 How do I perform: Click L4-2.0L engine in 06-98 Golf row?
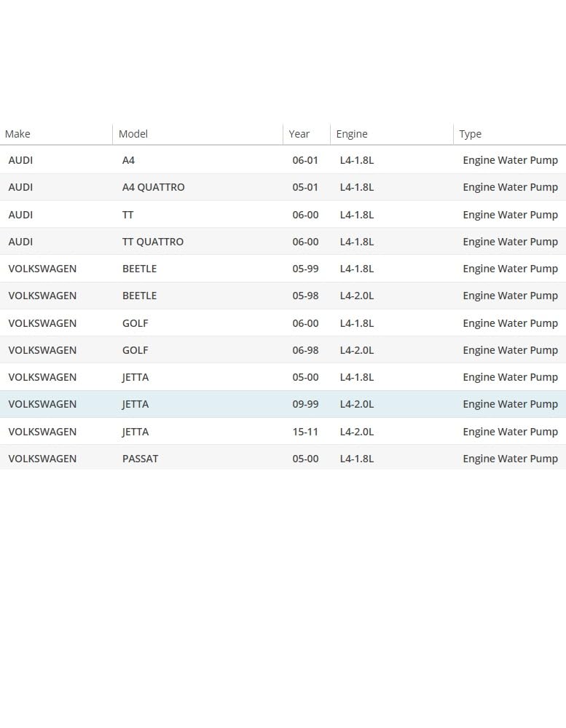tap(357, 350)
